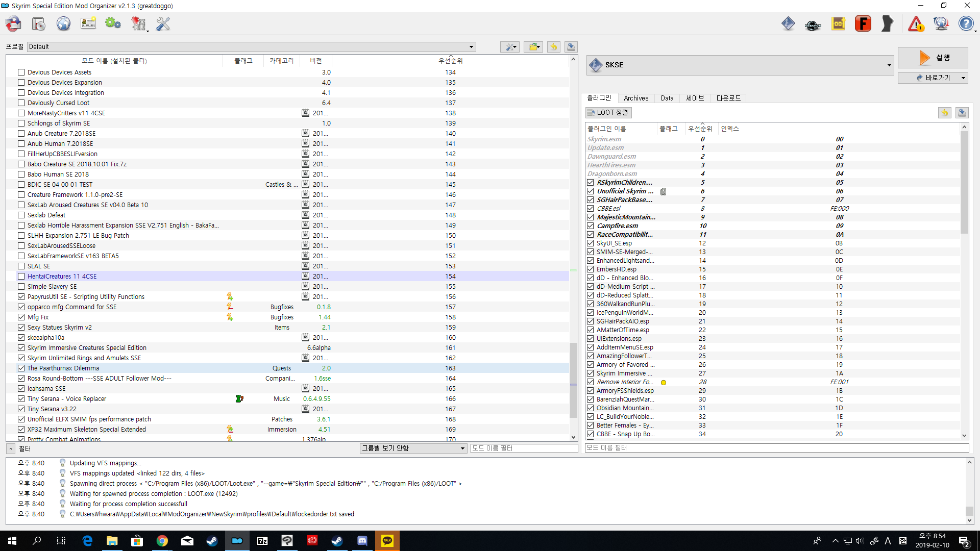Enable the HentaiCreatures 11 4CSE mod
980x551 pixels.
tap(21, 277)
